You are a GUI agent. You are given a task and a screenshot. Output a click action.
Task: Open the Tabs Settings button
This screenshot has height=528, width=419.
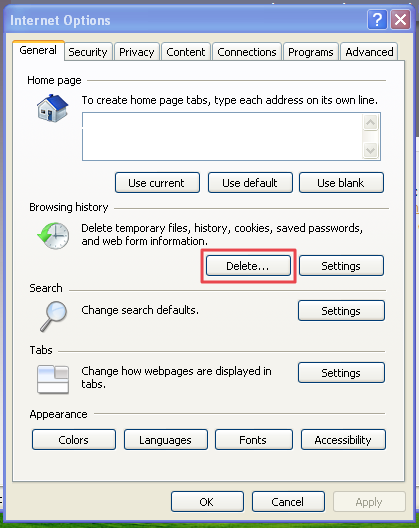click(341, 372)
